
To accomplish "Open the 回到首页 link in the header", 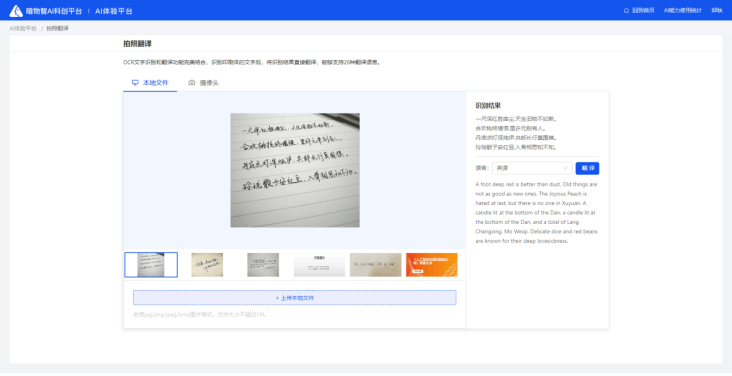I will click(643, 11).
